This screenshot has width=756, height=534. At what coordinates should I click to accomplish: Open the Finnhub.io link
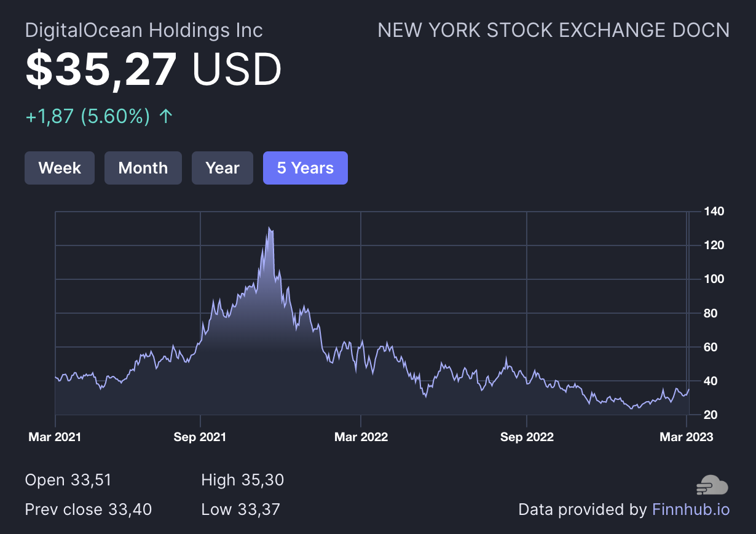coord(691,509)
